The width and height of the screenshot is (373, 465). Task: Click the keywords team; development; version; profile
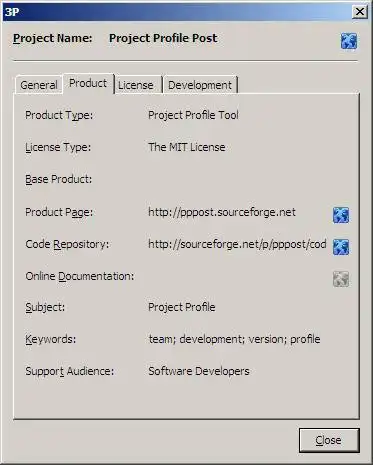[234, 339]
